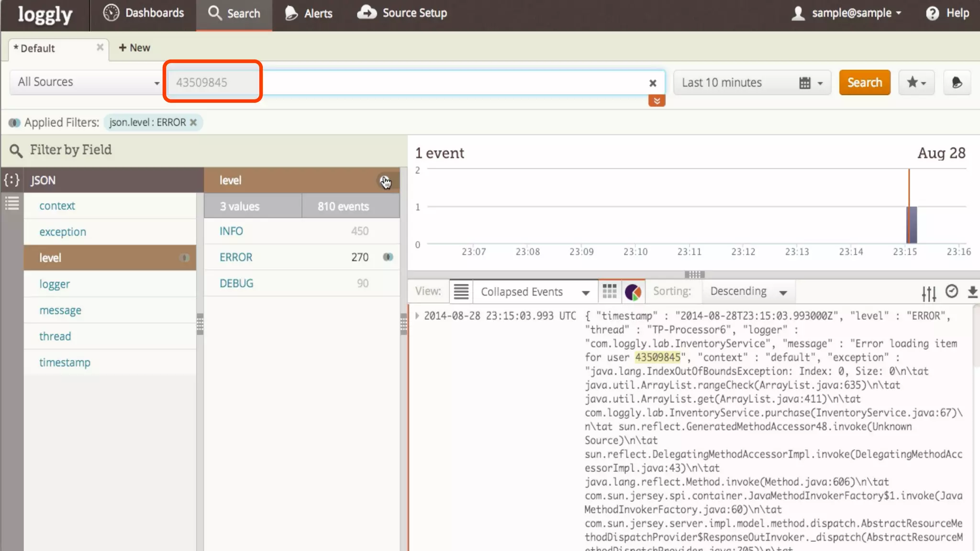980x551 pixels.
Task: Select the list icon under JSON braces
Action: coord(12,203)
